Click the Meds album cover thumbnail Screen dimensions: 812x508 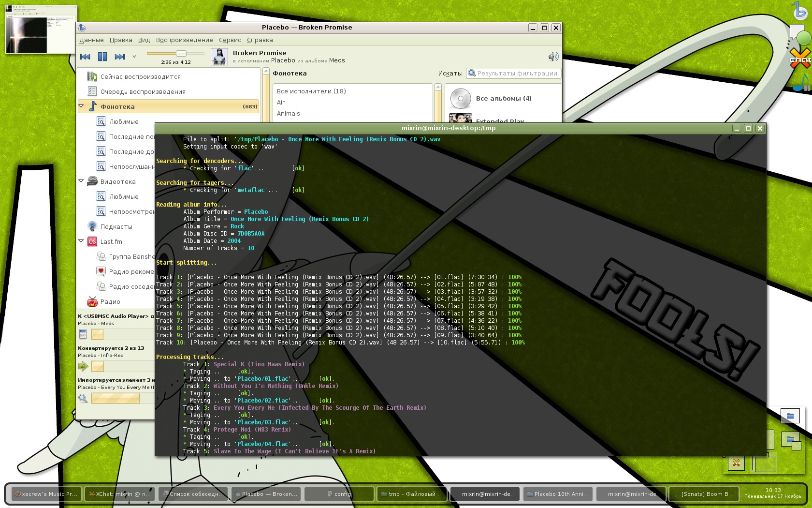tap(219, 57)
